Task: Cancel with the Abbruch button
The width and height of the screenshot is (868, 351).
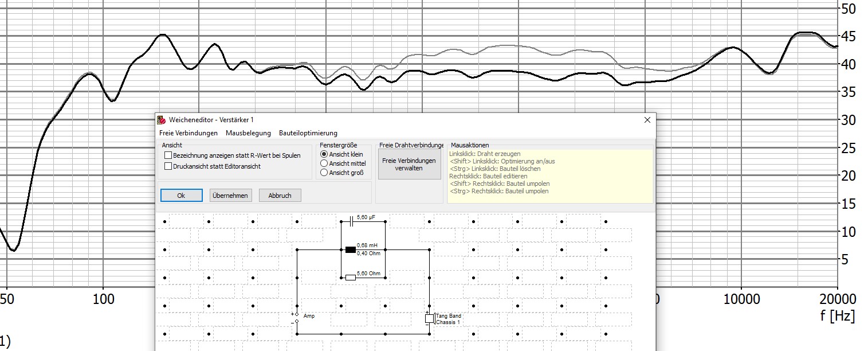Action: pyautogui.click(x=280, y=196)
